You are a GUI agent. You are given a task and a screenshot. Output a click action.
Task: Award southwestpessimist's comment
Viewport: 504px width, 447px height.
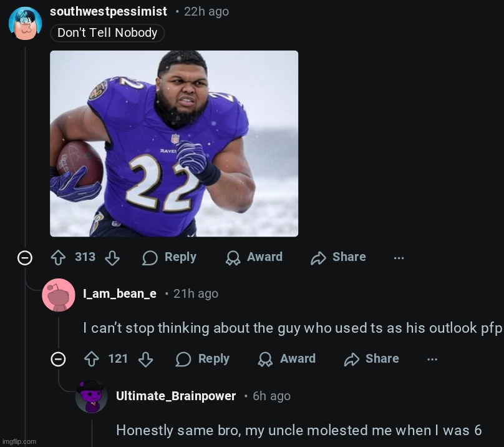point(254,257)
